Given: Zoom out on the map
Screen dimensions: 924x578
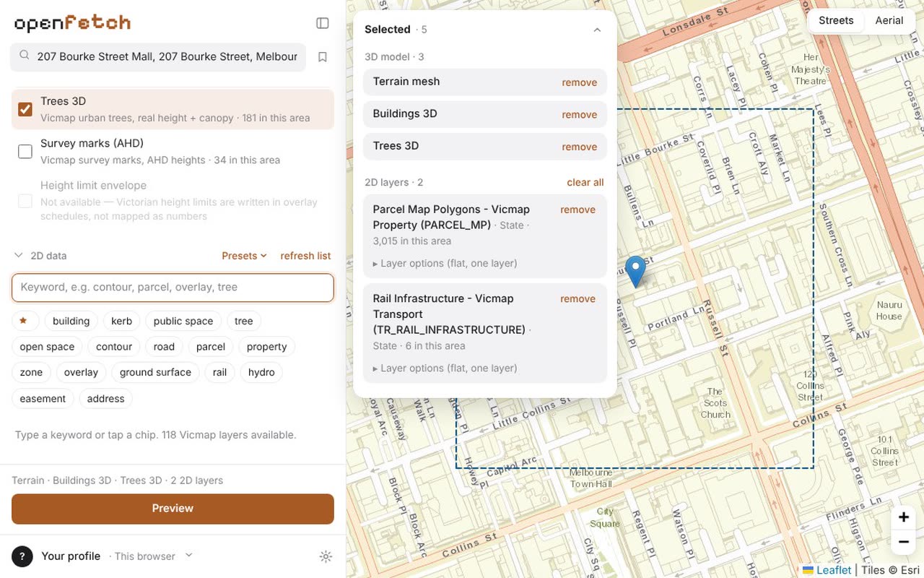Looking at the screenshot, I should 903,541.
